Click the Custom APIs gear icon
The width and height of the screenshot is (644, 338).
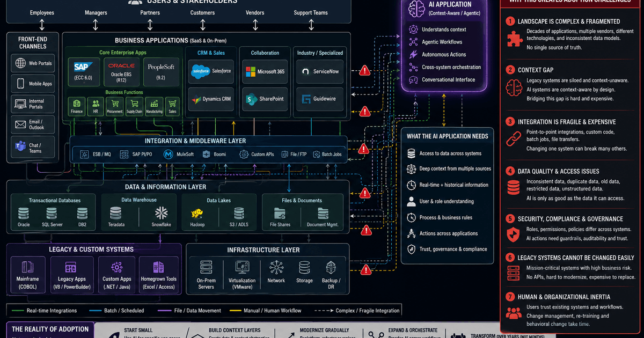pyautogui.click(x=243, y=154)
